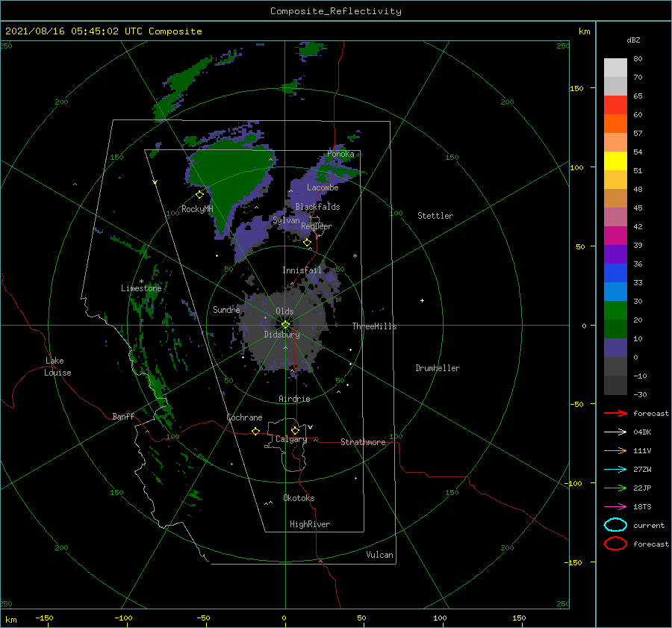Select pink 45–42 dBZ swatch
Viewport: 672px width, 628px height.
(x=615, y=217)
